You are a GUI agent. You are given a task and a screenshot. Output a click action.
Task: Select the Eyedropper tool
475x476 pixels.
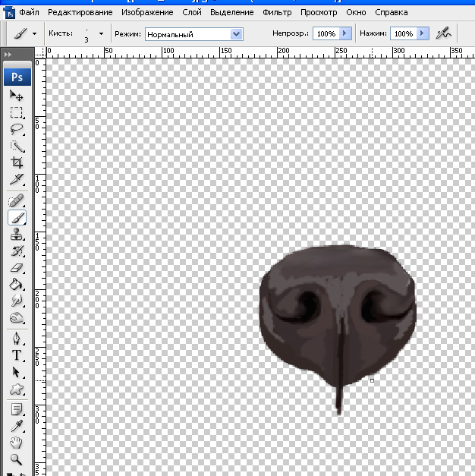point(17,427)
